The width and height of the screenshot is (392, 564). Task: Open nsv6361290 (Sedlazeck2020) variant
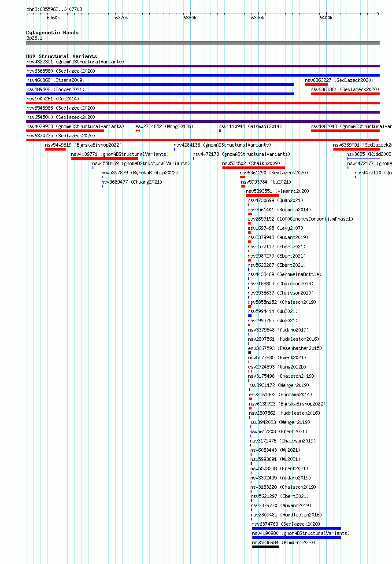274,173
